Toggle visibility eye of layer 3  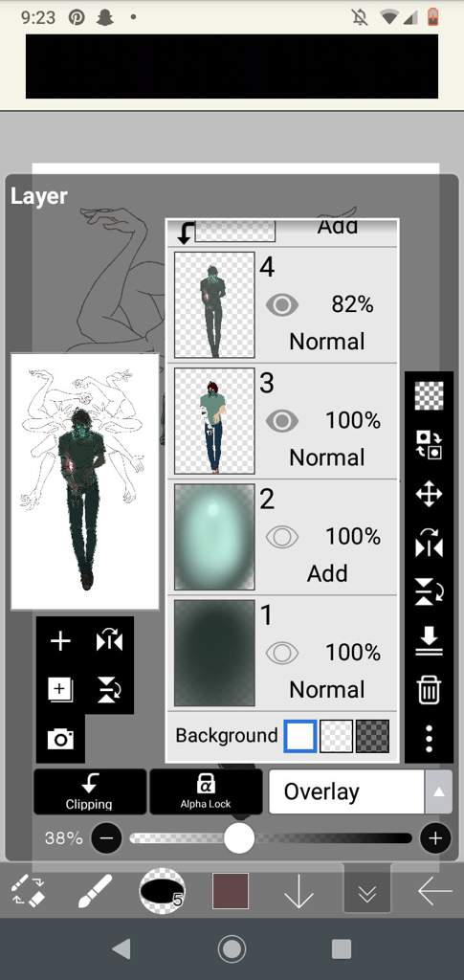point(281,421)
